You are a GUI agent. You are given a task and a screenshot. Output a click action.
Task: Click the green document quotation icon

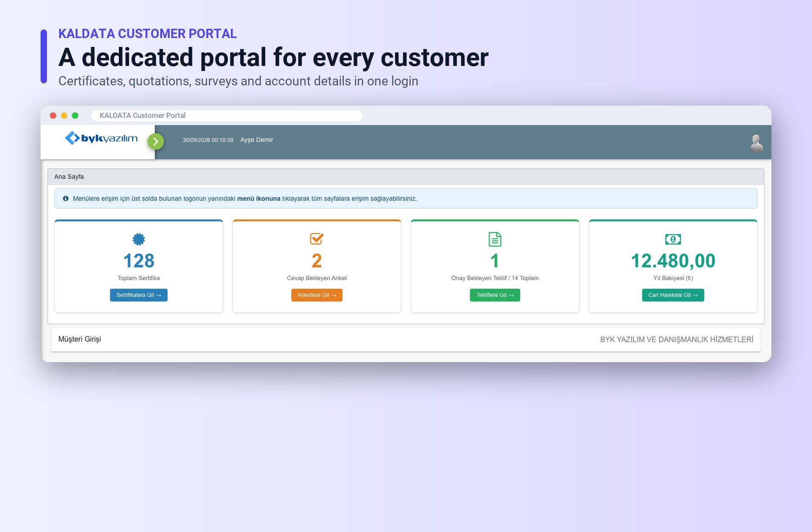tap(495, 239)
